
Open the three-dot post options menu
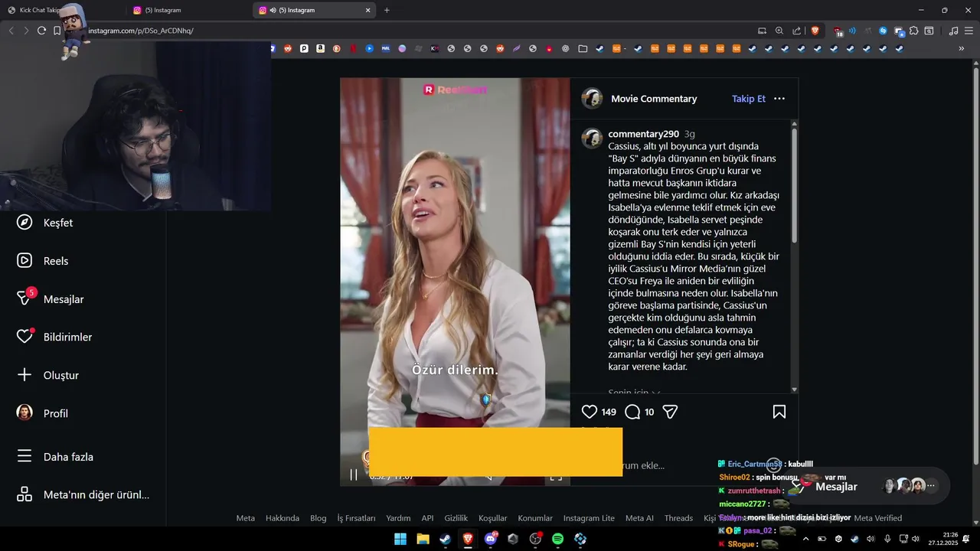click(x=779, y=99)
